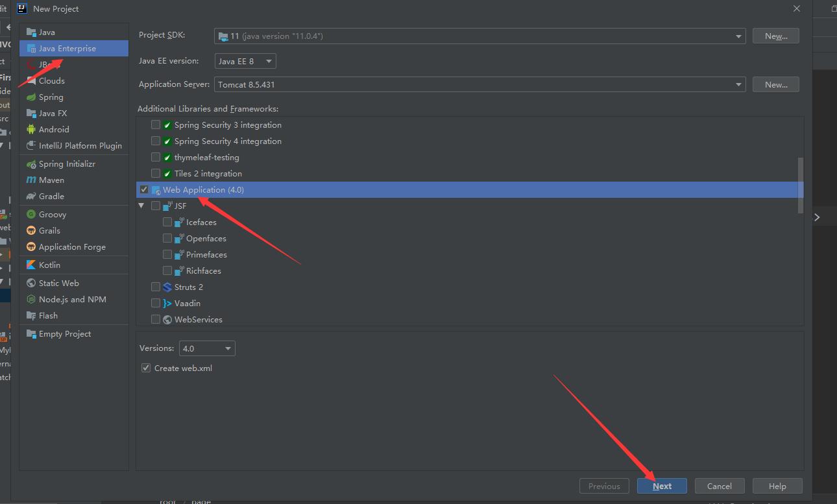Select the Java FX project type
Image resolution: width=837 pixels, height=504 pixels.
[x=73, y=113]
